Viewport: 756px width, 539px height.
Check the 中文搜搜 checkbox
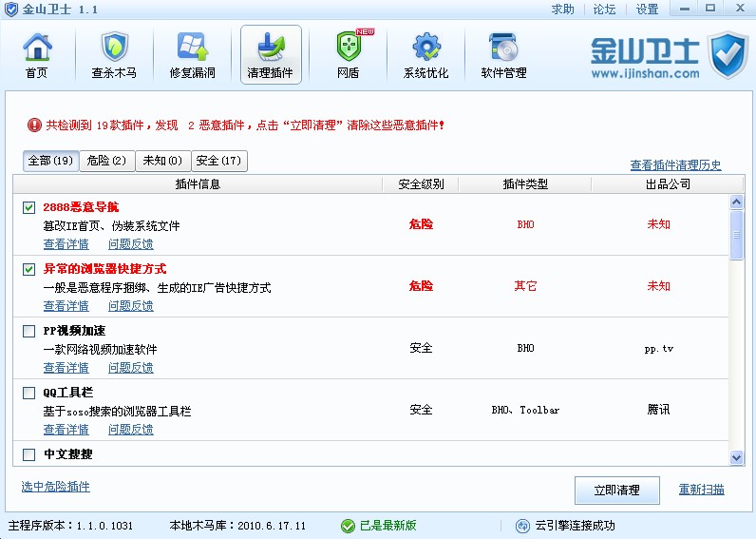(x=28, y=454)
